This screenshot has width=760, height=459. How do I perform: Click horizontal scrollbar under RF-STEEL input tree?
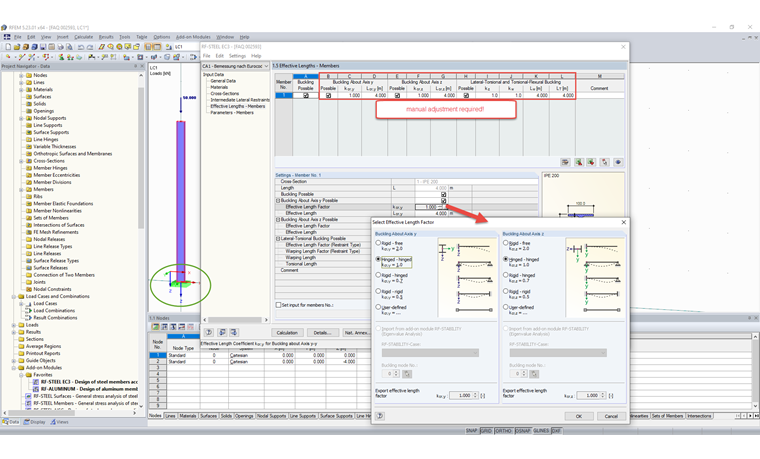point(235,320)
